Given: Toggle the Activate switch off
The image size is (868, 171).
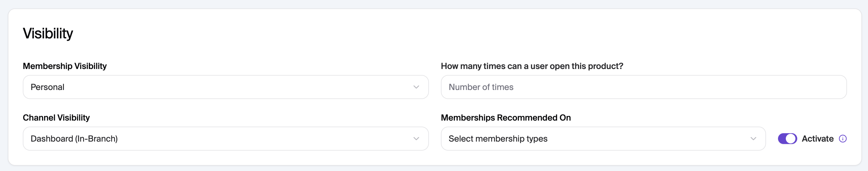Looking at the screenshot, I should coord(787,139).
